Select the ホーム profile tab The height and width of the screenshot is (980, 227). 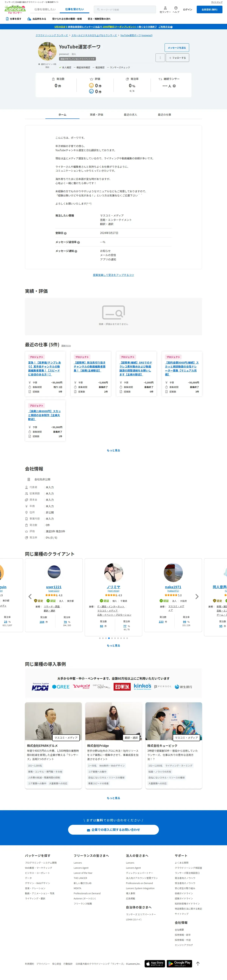click(62, 115)
